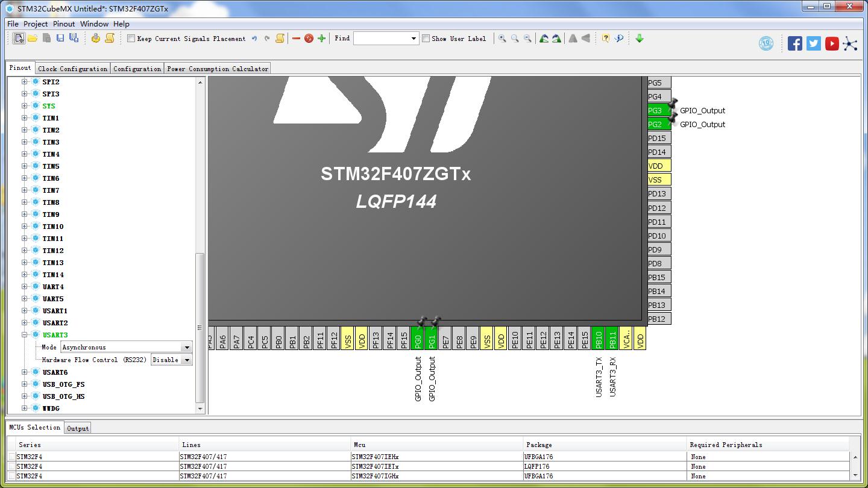
Task: Click the Load Project folder icon
Action: (x=33, y=39)
